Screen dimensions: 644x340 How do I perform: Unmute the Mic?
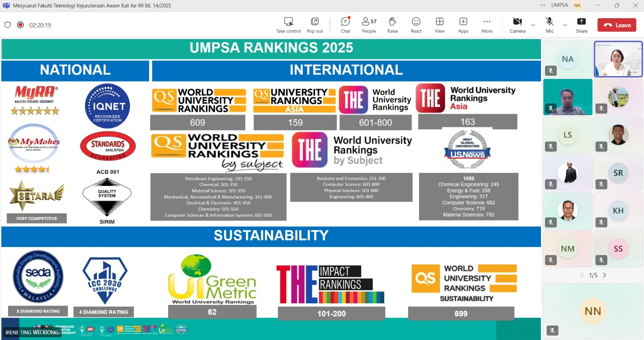click(549, 25)
